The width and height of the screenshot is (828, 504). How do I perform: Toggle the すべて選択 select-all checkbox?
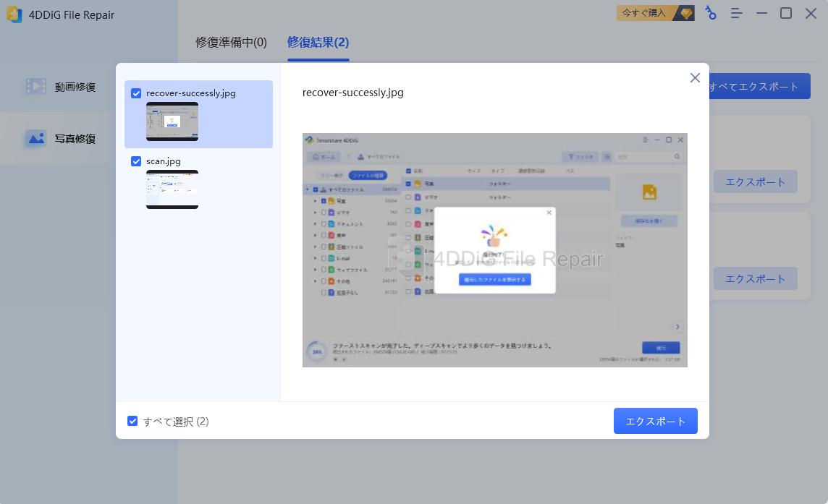point(132,421)
